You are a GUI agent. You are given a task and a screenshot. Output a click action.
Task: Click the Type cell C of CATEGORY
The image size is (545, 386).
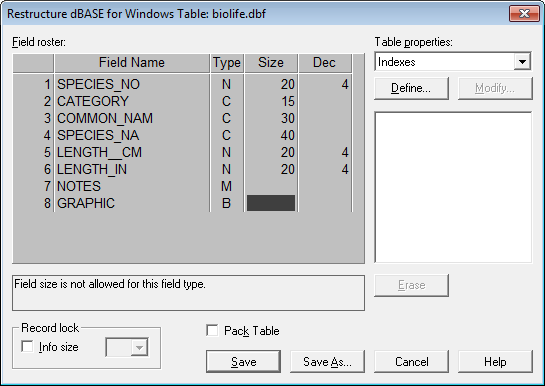(x=226, y=101)
